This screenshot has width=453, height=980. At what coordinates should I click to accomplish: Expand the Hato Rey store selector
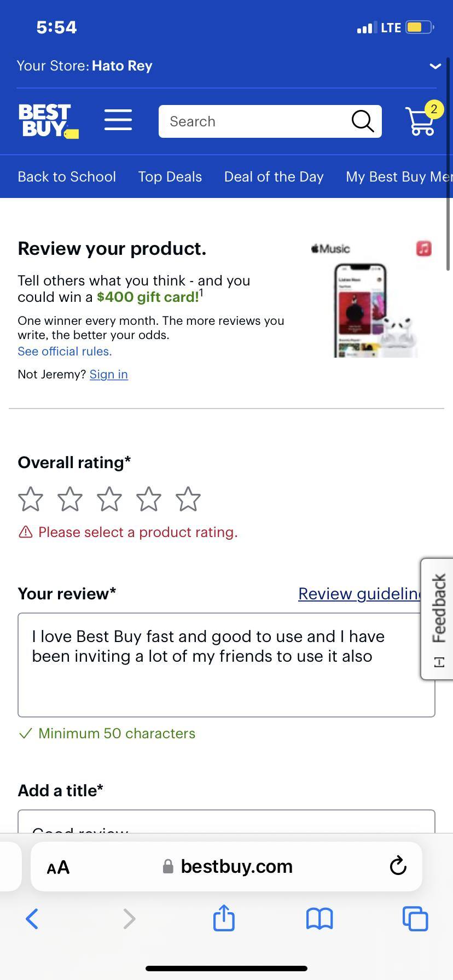435,66
